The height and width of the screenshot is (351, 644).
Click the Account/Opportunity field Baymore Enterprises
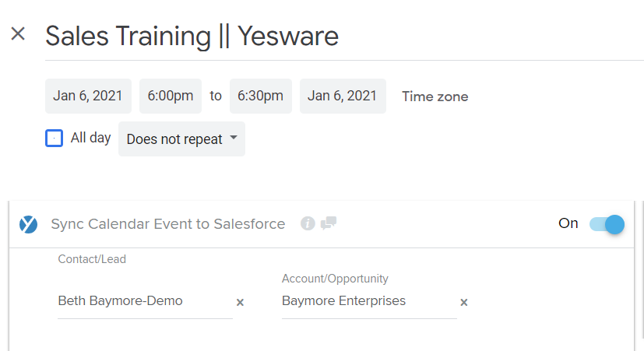click(x=369, y=301)
